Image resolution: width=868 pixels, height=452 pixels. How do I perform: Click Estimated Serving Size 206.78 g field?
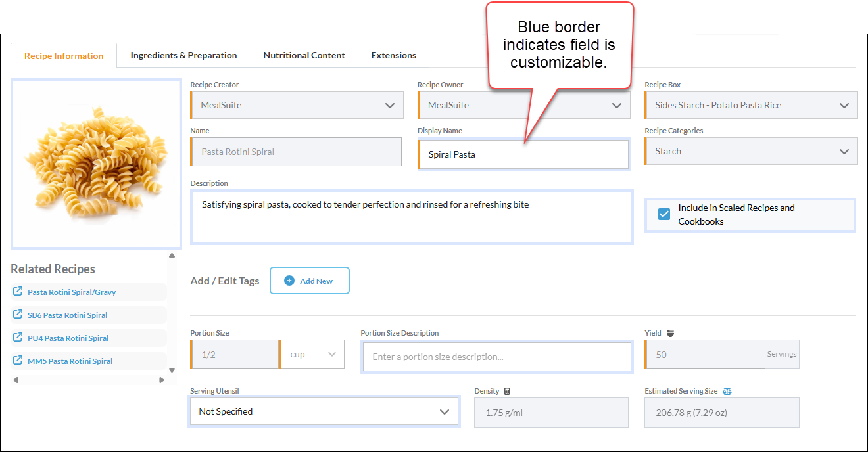pos(722,413)
